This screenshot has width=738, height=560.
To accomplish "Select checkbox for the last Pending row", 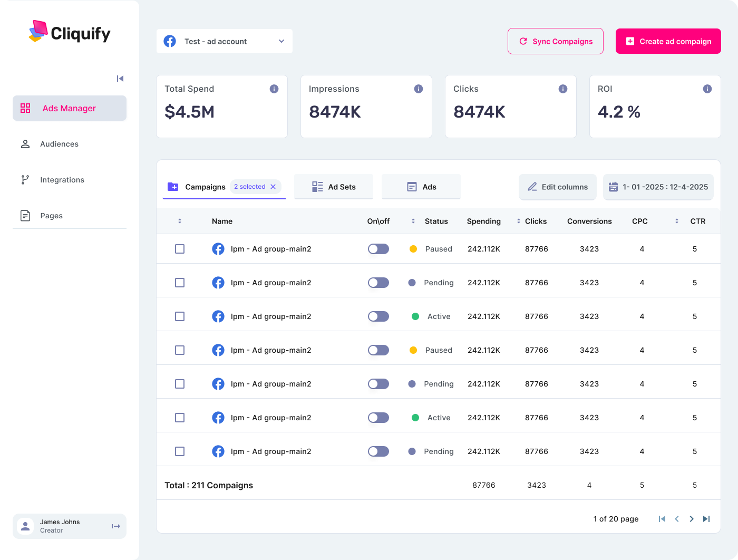I will pyautogui.click(x=180, y=451).
